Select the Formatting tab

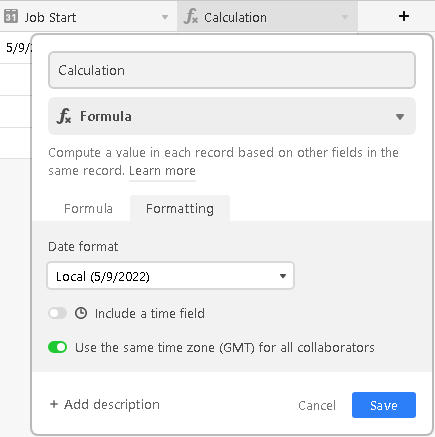click(x=180, y=209)
